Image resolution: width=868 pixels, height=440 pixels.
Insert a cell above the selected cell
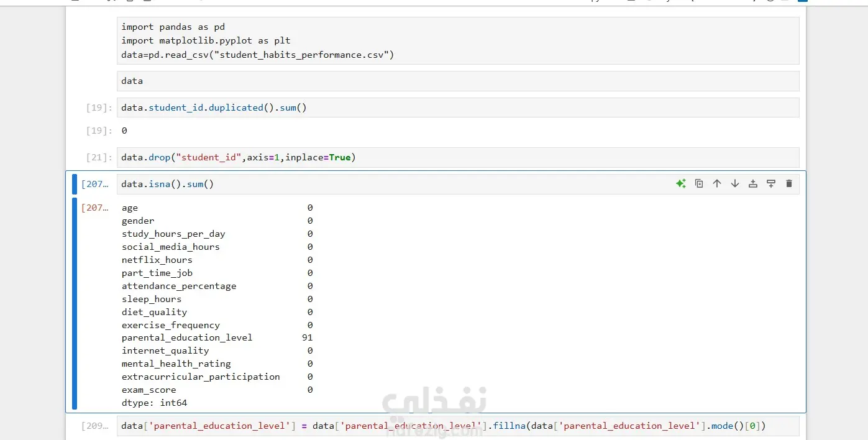[753, 183]
